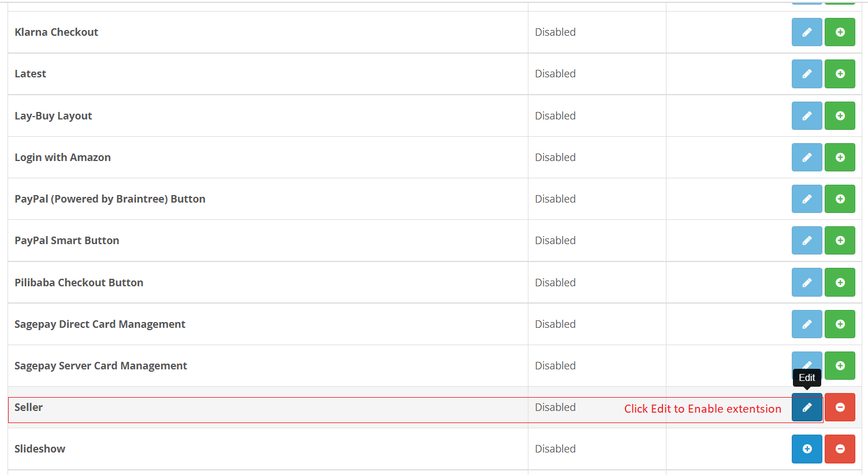Add a Slideshow module with blue plus

(807, 448)
